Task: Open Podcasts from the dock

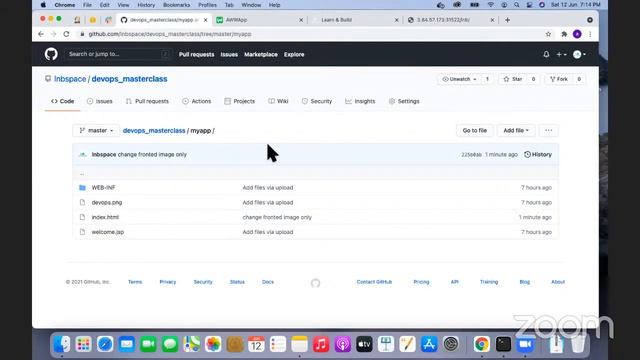Action: pyautogui.click(x=343, y=344)
